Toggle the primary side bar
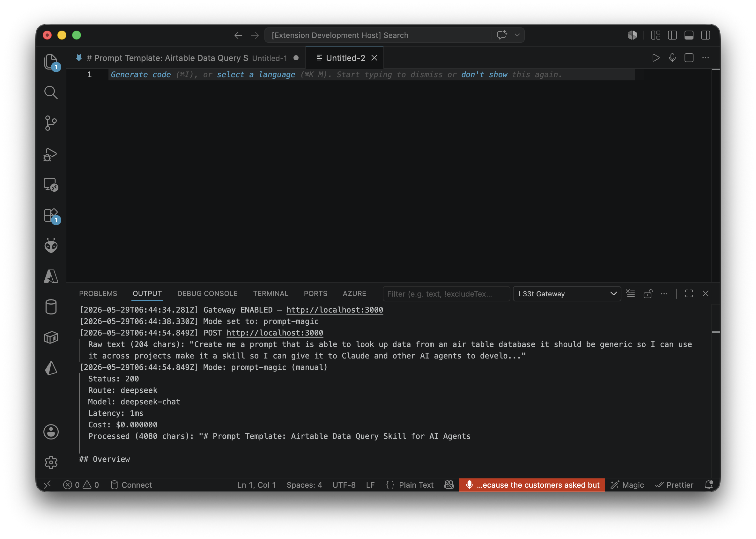The image size is (756, 539). tap(673, 35)
